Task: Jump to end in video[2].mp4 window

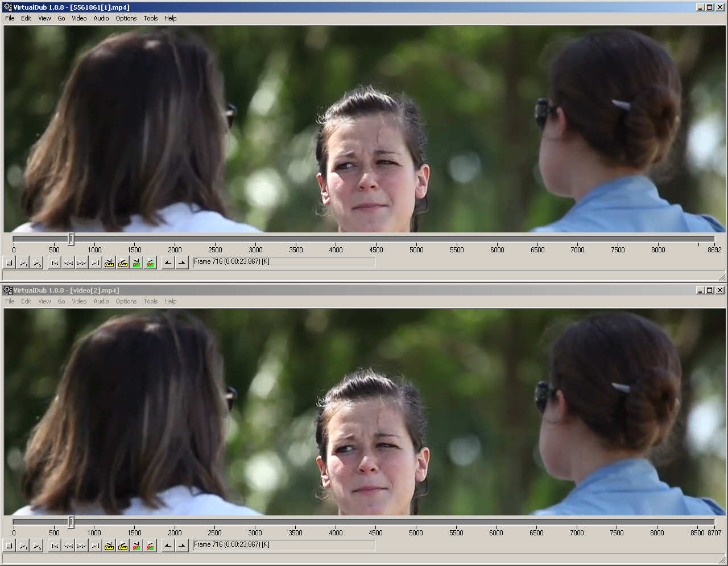Action: [96, 546]
